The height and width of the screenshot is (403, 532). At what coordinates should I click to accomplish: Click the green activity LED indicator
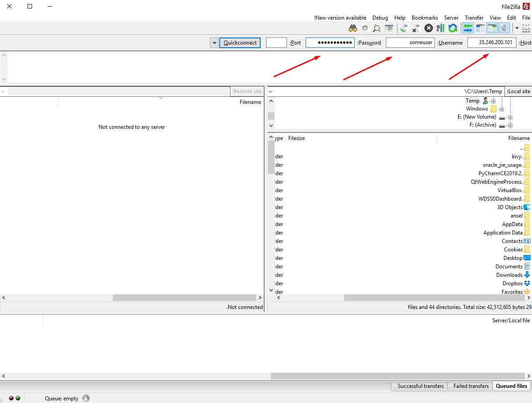tap(18, 398)
